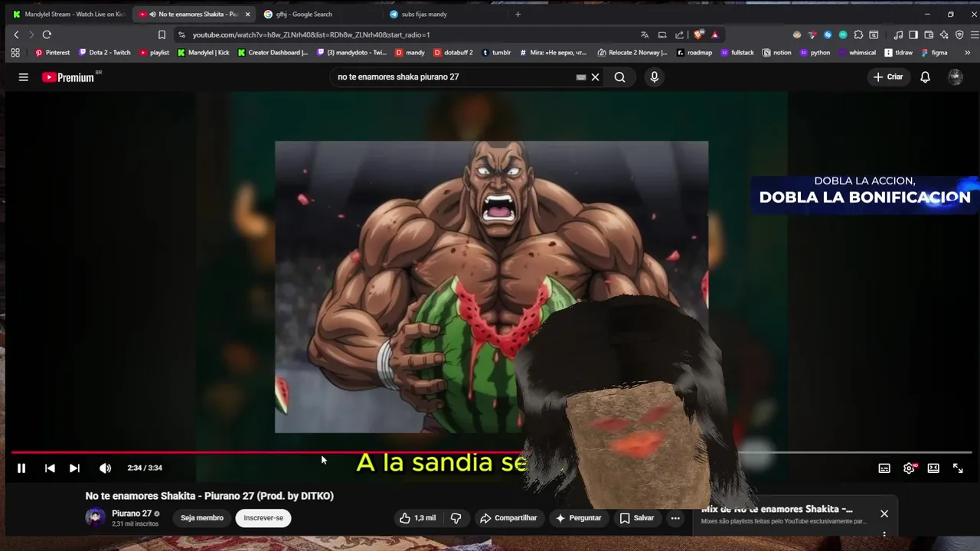This screenshot has height=551, width=980.
Task: Mute the video volume
Action: pos(105,468)
